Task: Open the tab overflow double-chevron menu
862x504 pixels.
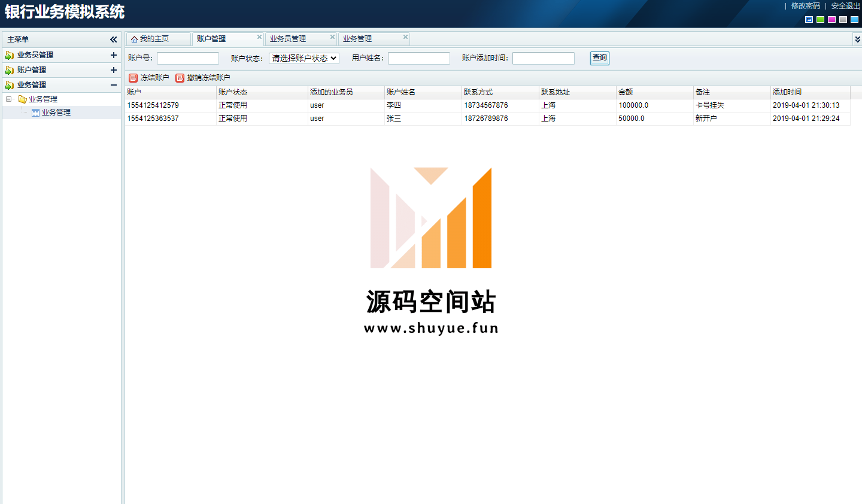Action: 857,40
